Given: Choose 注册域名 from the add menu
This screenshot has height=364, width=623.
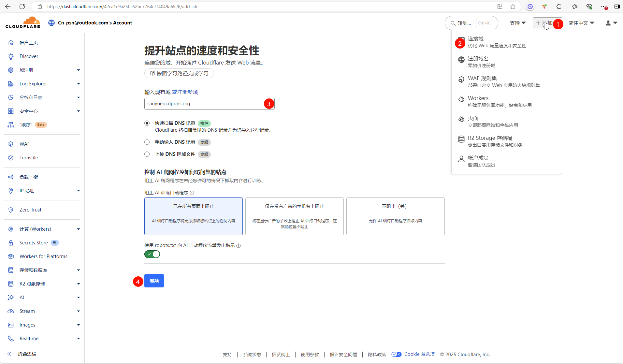Looking at the screenshot, I should 478,58.
